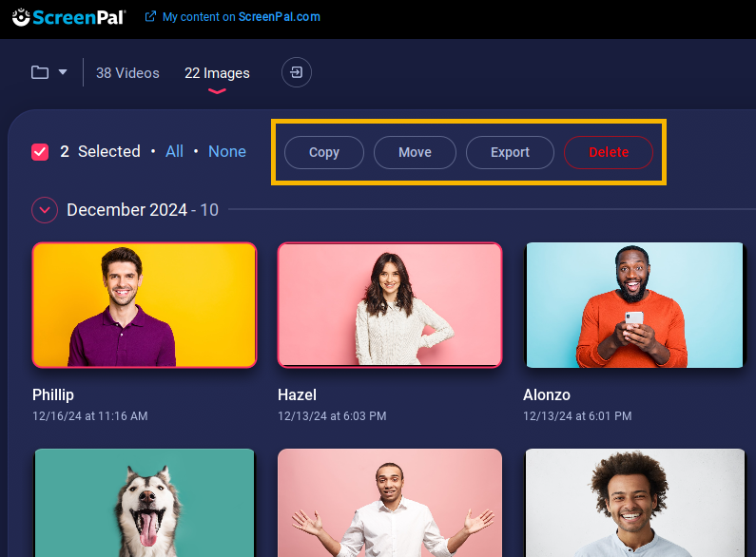The height and width of the screenshot is (557, 756).
Task: Click the folder icon
Action: (x=40, y=72)
